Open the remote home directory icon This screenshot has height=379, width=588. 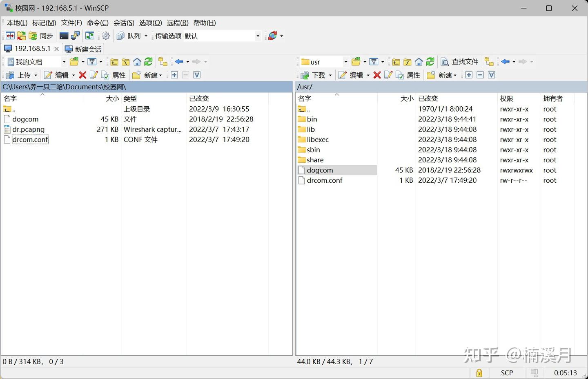[x=419, y=61]
